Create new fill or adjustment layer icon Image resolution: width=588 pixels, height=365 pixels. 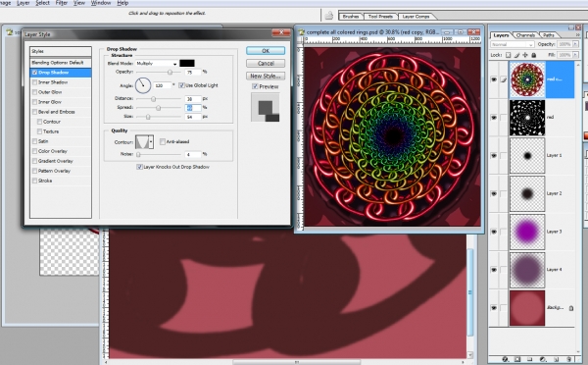[543, 359]
